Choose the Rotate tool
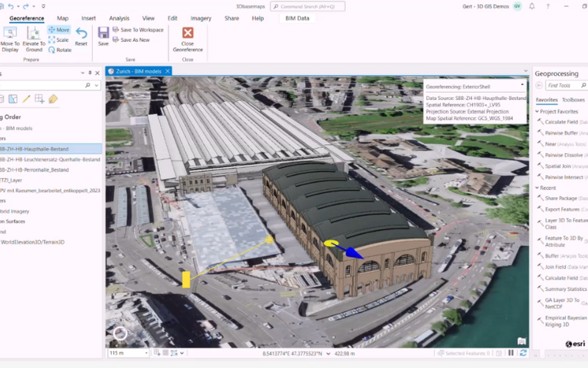 (59, 50)
